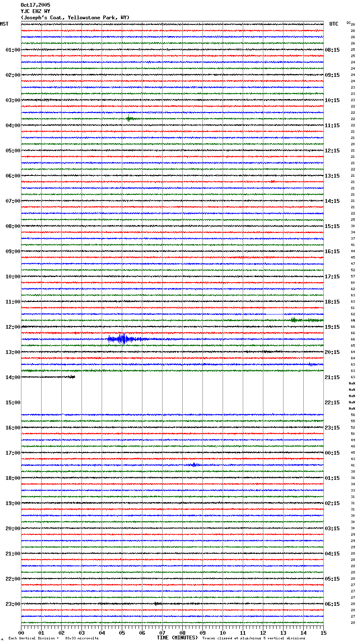The width and height of the screenshot is (357, 644).
Task: Click the TIME (MINUTES) axis title
Action: [177, 638]
